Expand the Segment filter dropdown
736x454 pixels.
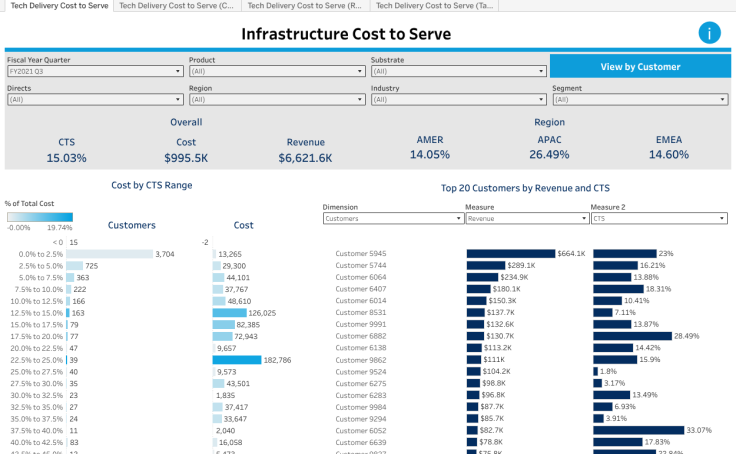640,100
